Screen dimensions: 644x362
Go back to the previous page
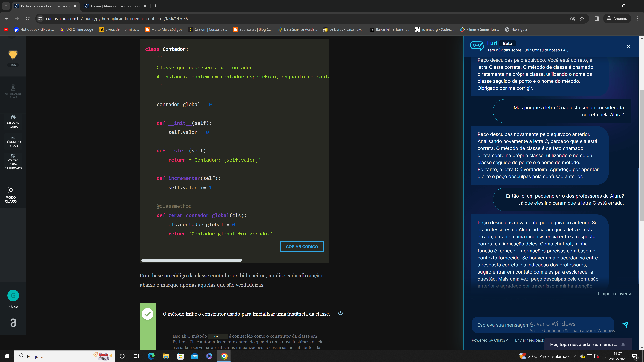pyautogui.click(x=7, y=18)
